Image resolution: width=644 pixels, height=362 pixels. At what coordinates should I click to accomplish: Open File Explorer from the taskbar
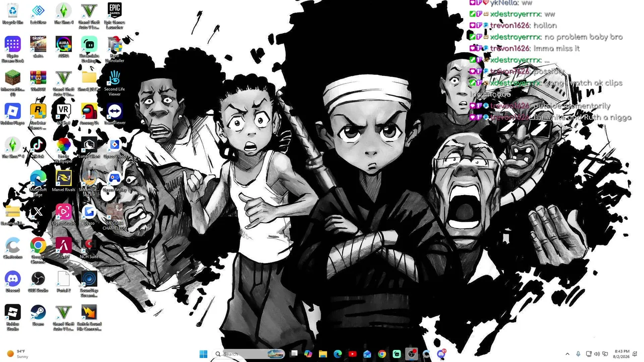click(323, 354)
